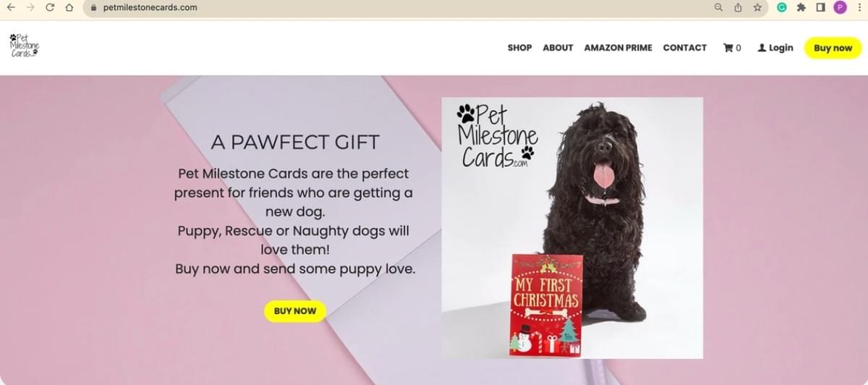The height and width of the screenshot is (385, 868).
Task: Go to browser home icon
Action: 69,7
